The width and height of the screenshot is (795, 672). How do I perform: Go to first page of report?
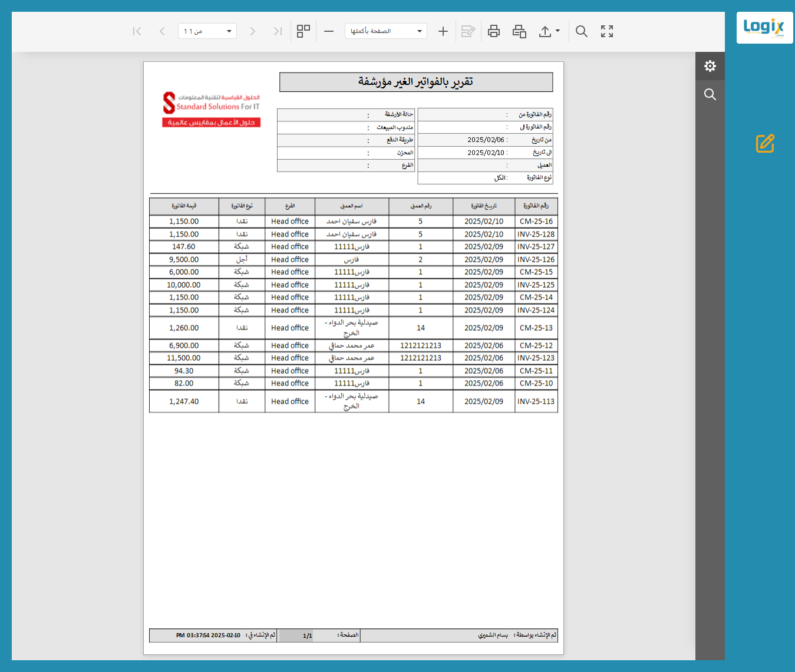point(137,31)
